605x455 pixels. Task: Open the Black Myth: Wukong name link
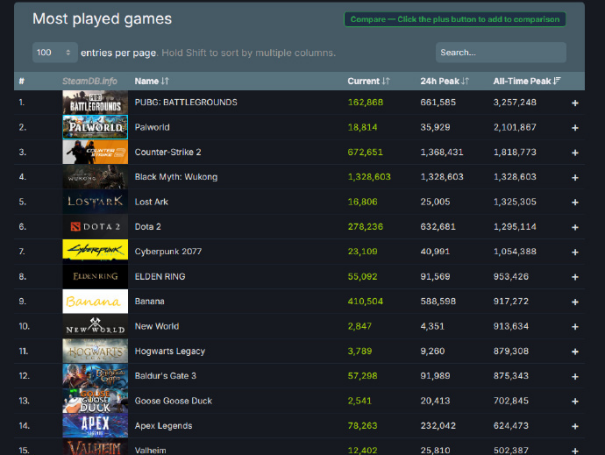(x=176, y=177)
